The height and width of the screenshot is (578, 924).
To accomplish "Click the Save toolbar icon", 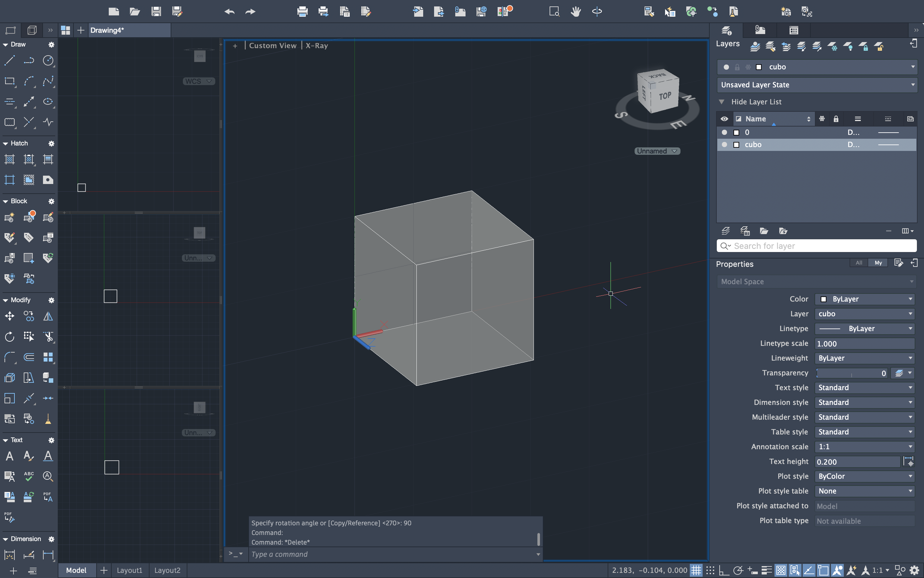I will pos(156,12).
